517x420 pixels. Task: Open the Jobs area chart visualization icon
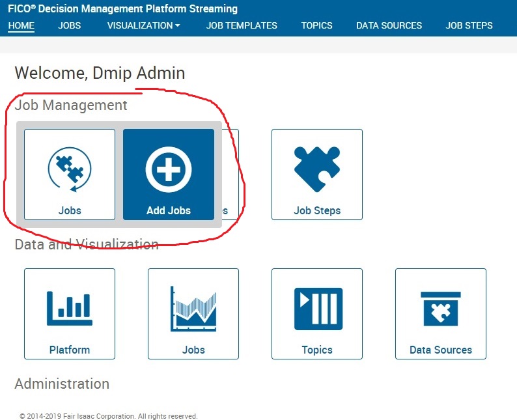[193, 308]
